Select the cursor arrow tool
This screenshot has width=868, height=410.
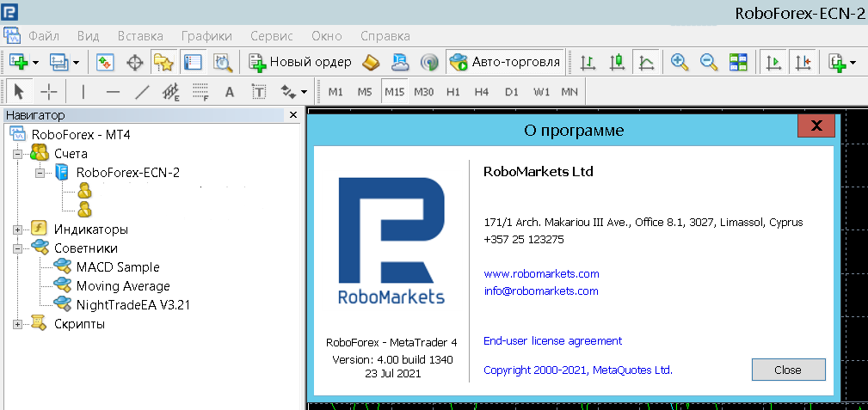click(x=20, y=91)
